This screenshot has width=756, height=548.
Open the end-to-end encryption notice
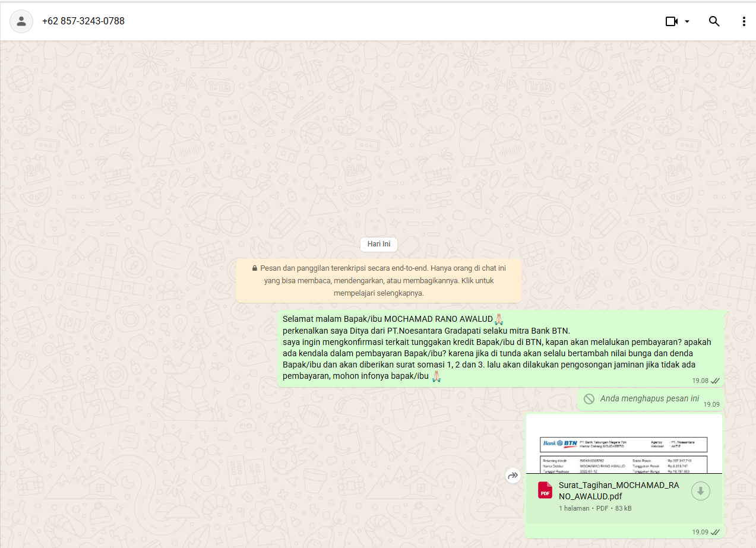378,280
